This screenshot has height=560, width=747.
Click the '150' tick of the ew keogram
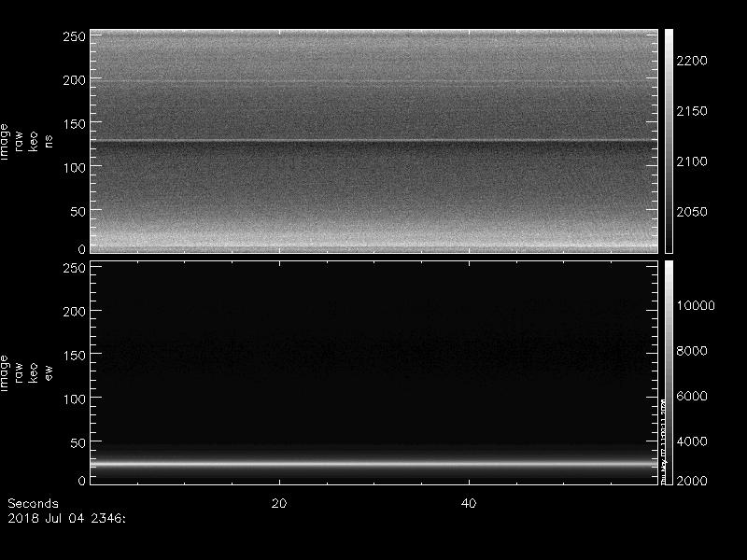point(74,356)
